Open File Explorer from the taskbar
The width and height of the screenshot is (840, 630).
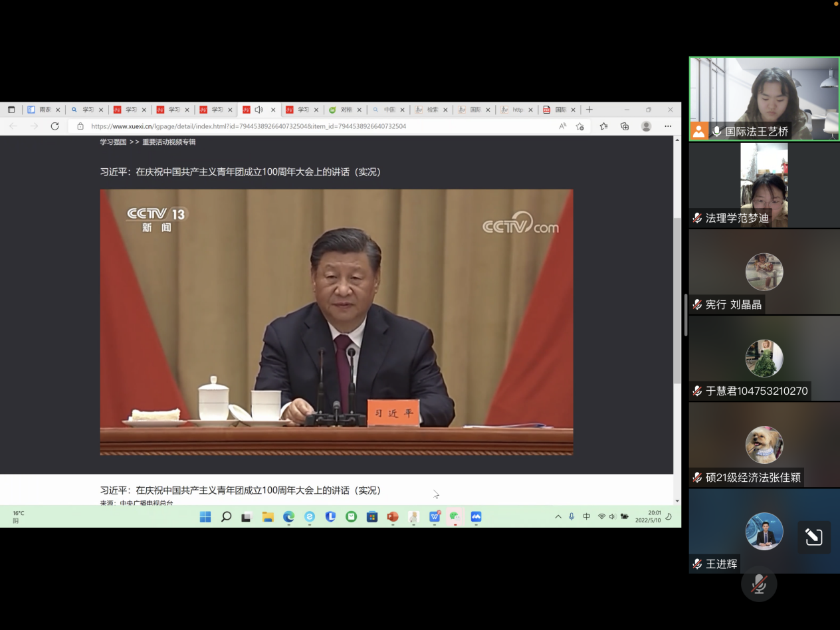[268, 516]
